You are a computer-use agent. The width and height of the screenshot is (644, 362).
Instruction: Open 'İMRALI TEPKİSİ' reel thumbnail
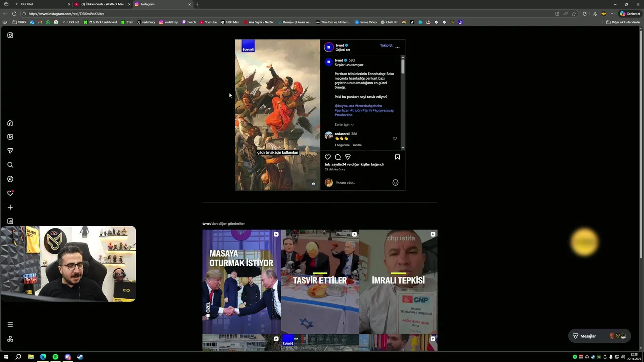pyautogui.click(x=398, y=282)
